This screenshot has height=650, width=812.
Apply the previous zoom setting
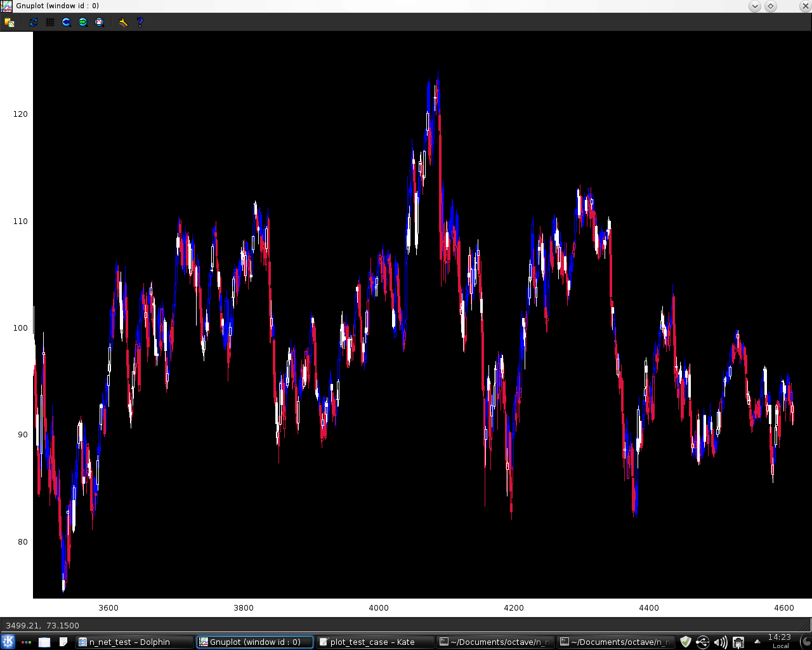[67, 22]
